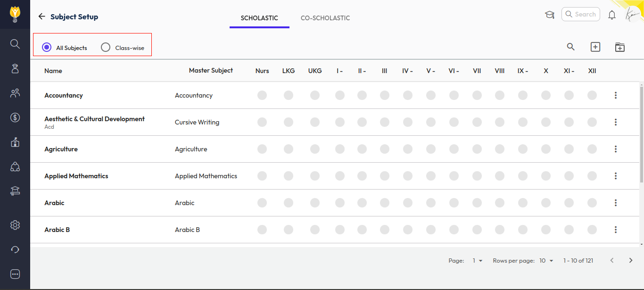Open the sidebar settings gear

coord(15,225)
